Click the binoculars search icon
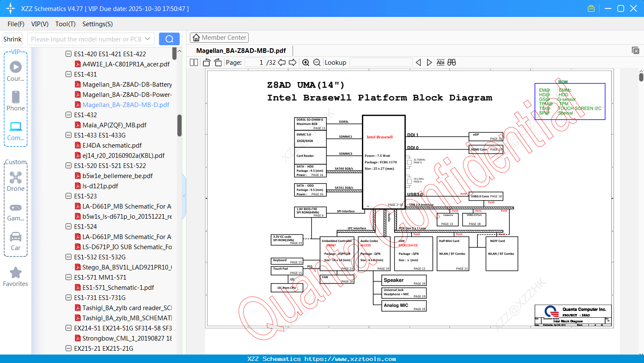 (x=452, y=62)
